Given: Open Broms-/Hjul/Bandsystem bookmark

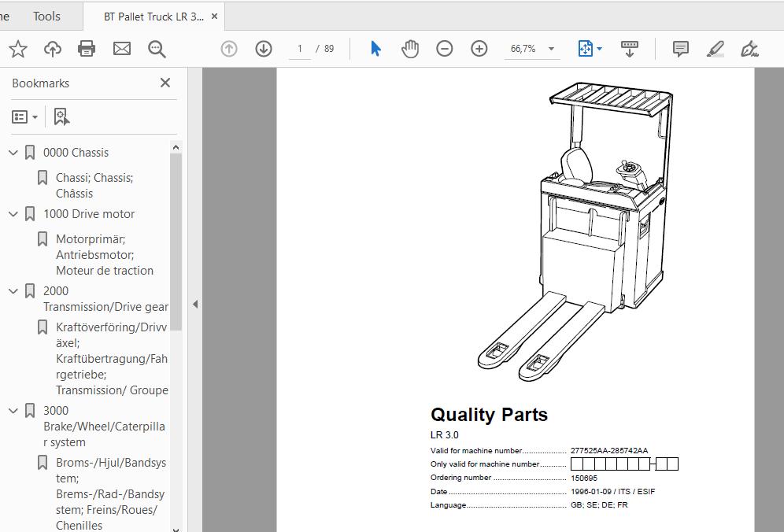Looking at the screenshot, I should [111, 493].
